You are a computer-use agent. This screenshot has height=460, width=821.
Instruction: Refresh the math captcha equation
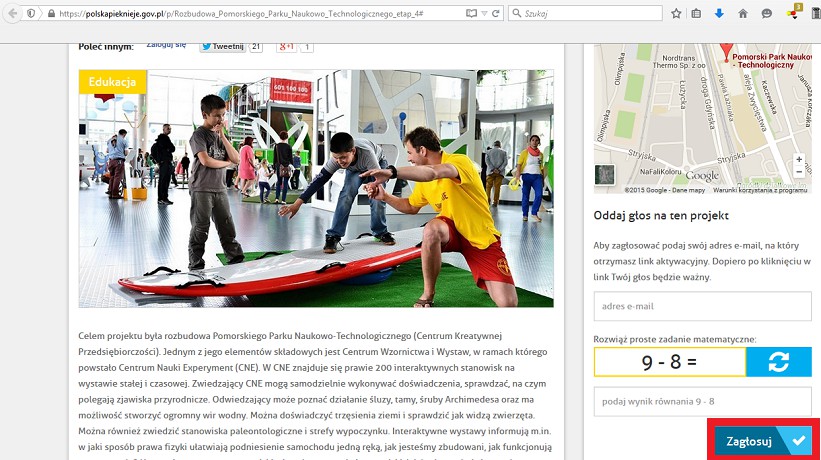pyautogui.click(x=779, y=362)
